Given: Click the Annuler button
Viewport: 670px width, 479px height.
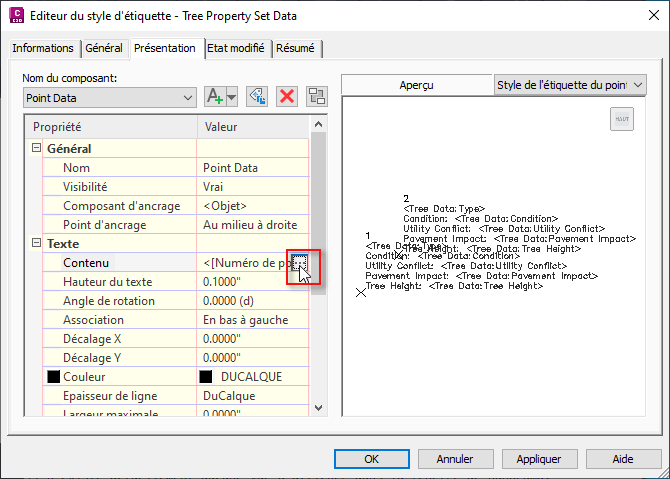Looking at the screenshot, I should click(x=455, y=459).
